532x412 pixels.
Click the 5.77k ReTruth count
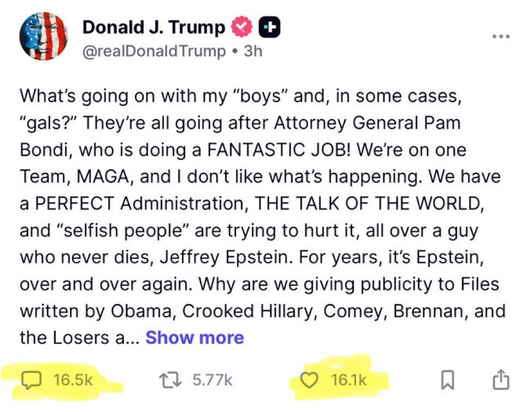click(213, 380)
